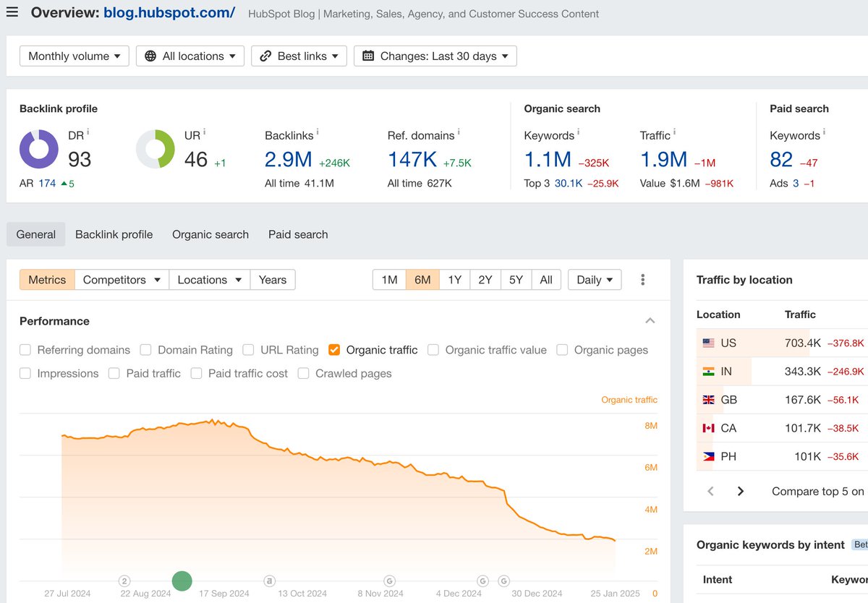Open the Competitors dropdown

pos(122,280)
